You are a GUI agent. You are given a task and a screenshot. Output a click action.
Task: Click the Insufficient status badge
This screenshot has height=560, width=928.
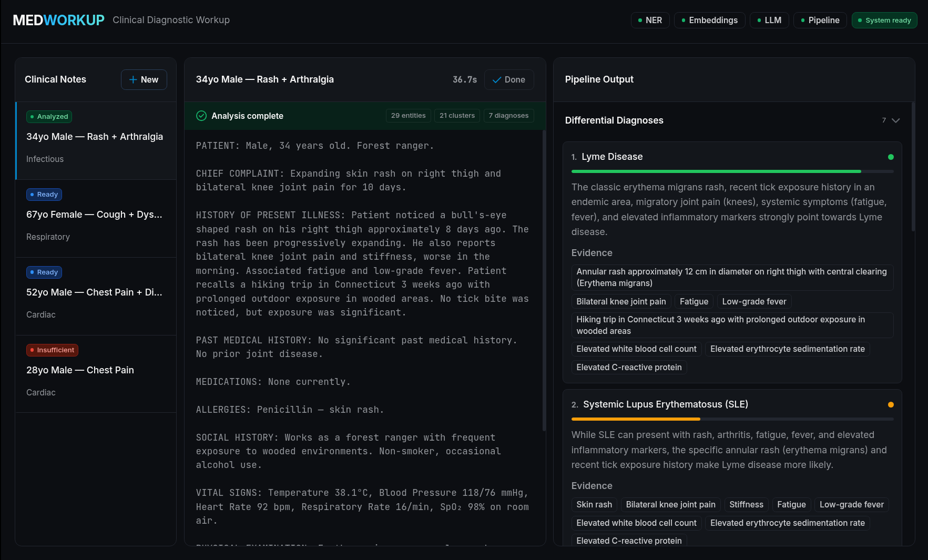click(x=52, y=350)
